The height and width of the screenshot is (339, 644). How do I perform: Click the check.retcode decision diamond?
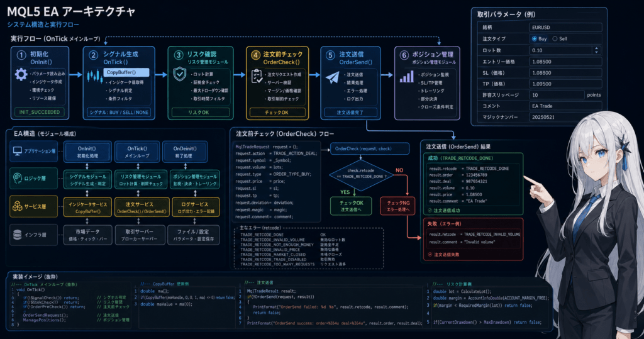coord(361,175)
